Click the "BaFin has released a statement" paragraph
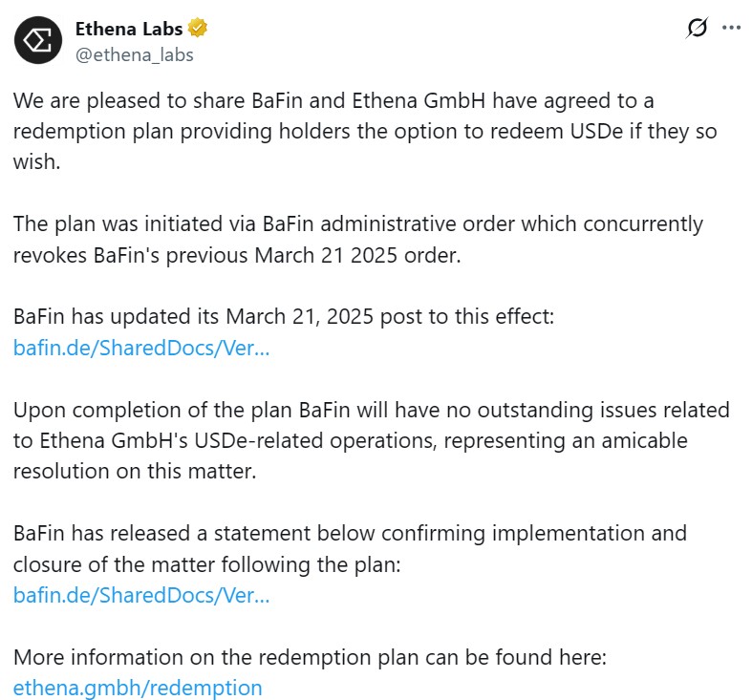Screen dimensions: 752x700 pyautogui.click(x=349, y=548)
